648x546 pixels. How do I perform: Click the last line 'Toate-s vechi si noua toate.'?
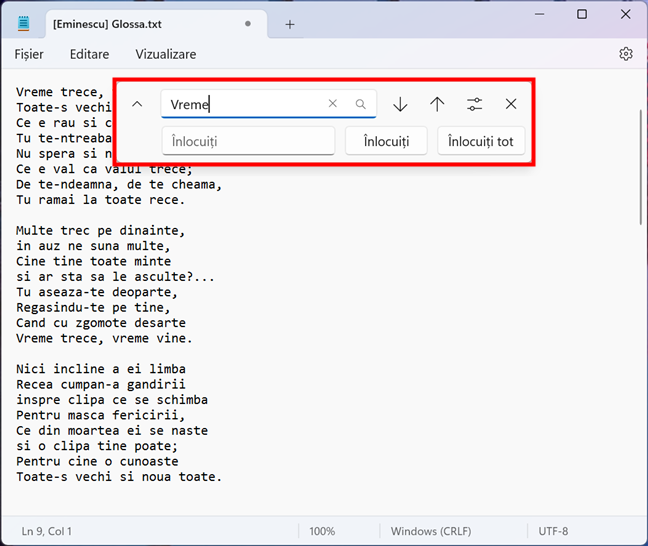click(119, 477)
